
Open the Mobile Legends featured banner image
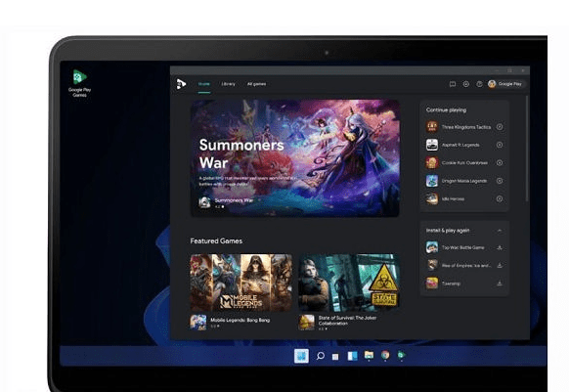point(241,283)
